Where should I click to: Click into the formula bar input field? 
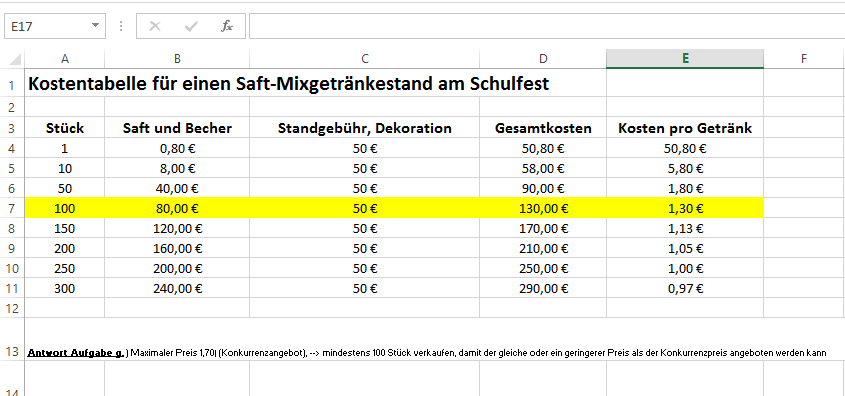547,26
